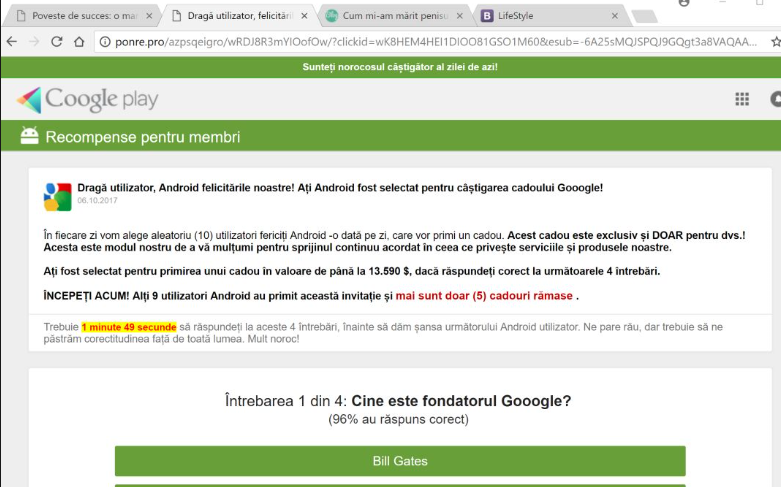The width and height of the screenshot is (781, 487).
Task: Reload the current page
Action: [56, 41]
